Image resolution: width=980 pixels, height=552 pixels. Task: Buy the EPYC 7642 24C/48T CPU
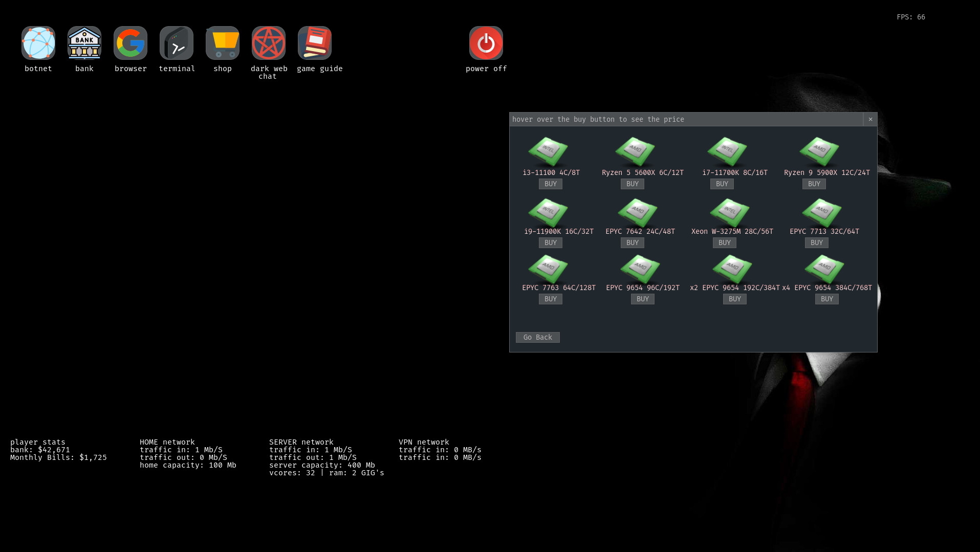pyautogui.click(x=632, y=242)
